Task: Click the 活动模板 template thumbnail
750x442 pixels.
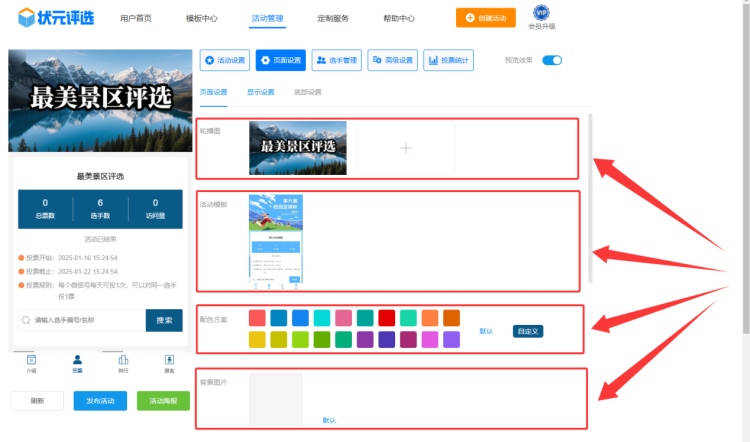Action: (x=276, y=242)
